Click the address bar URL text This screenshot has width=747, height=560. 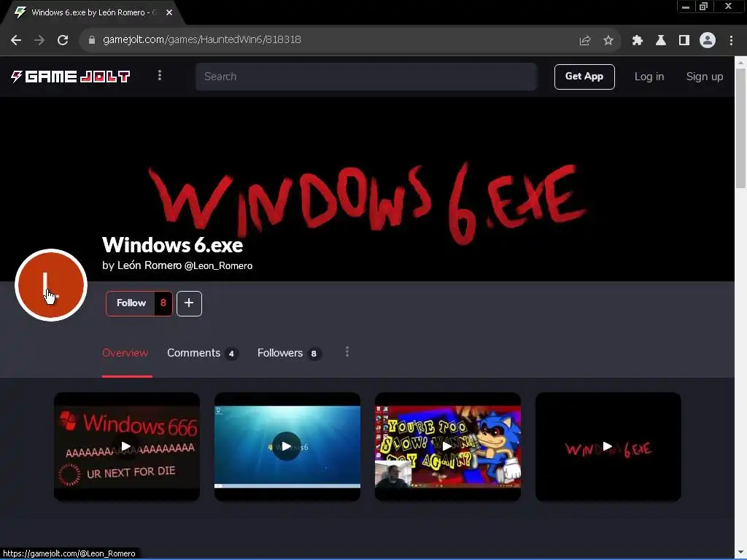click(x=202, y=39)
